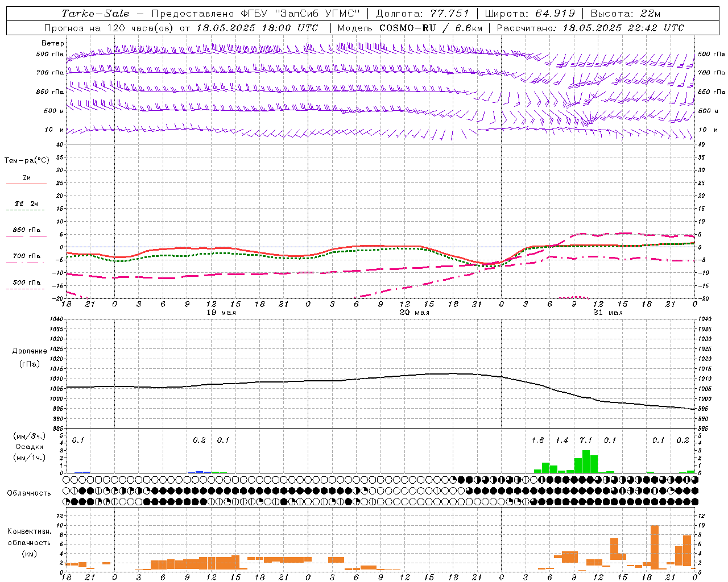
Task: Click the "Тем-ра(°C)" temperature axis title
Action: (x=27, y=160)
